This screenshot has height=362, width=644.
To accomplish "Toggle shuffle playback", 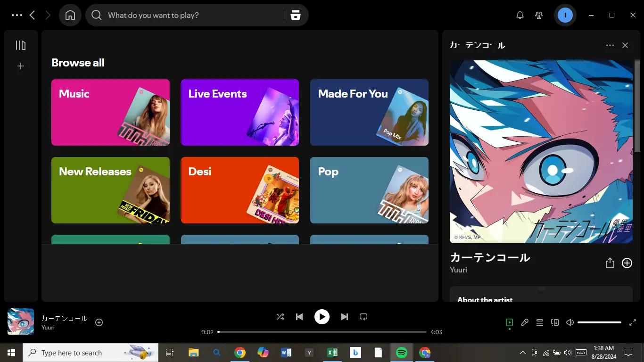I will 280,317.
